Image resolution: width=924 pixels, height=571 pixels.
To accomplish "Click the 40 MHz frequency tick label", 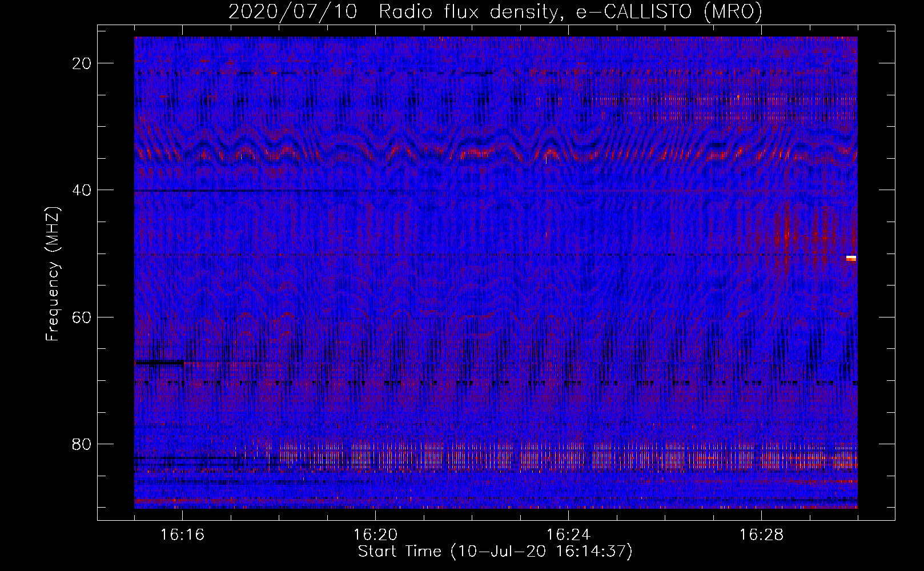I will tap(82, 190).
